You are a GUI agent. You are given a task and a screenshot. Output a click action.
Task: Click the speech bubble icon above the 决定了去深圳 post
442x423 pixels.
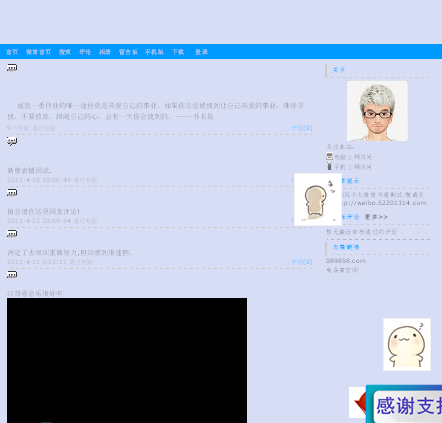(12, 234)
